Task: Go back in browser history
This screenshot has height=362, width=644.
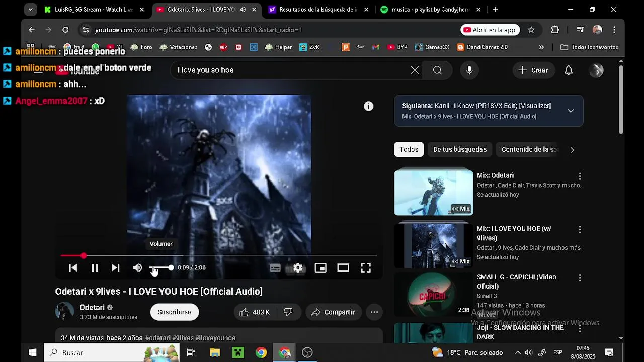Action: tap(32, 30)
